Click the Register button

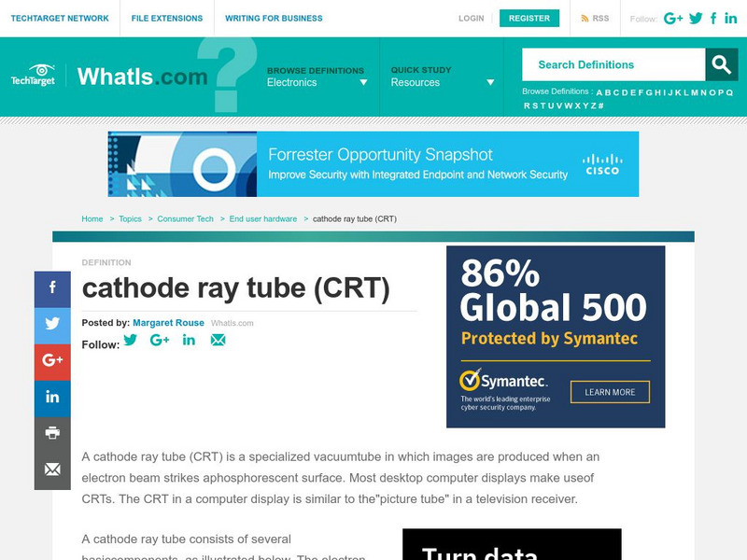pos(529,18)
